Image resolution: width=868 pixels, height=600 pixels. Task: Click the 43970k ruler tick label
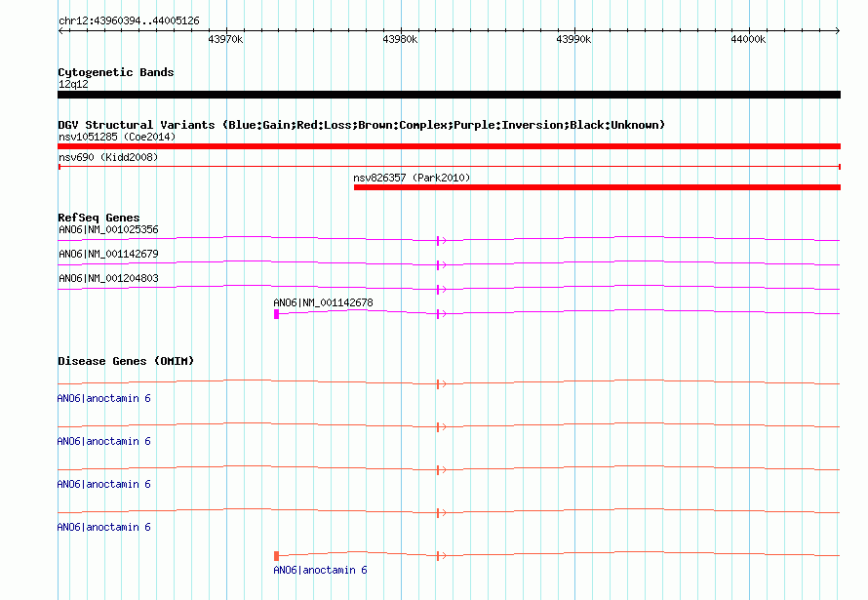coord(225,39)
